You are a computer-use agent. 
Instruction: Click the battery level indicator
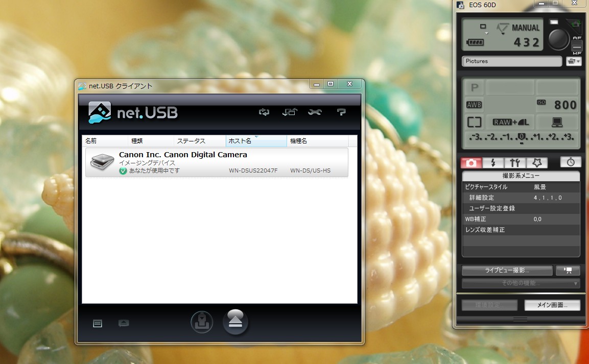475,42
